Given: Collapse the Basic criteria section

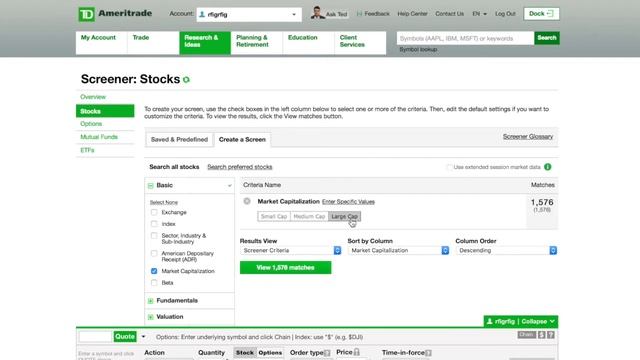Looking at the screenshot, I should click(151, 186).
